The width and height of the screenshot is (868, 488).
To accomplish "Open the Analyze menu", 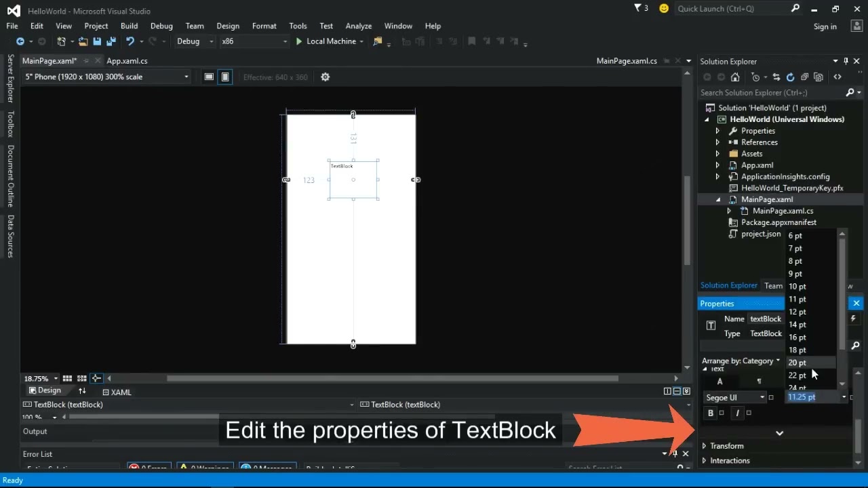I will point(358,26).
